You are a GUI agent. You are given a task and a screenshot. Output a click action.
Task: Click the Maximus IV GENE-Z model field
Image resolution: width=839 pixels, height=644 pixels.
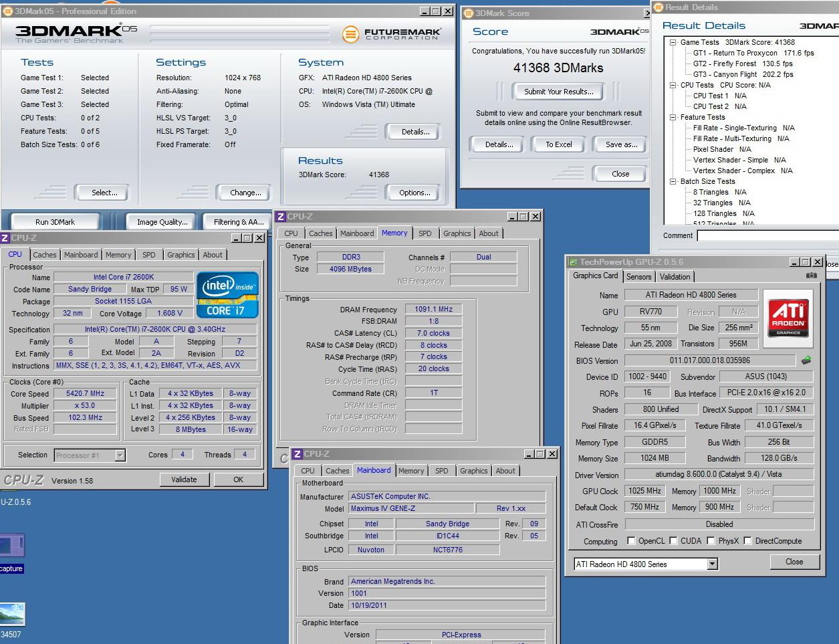411,508
